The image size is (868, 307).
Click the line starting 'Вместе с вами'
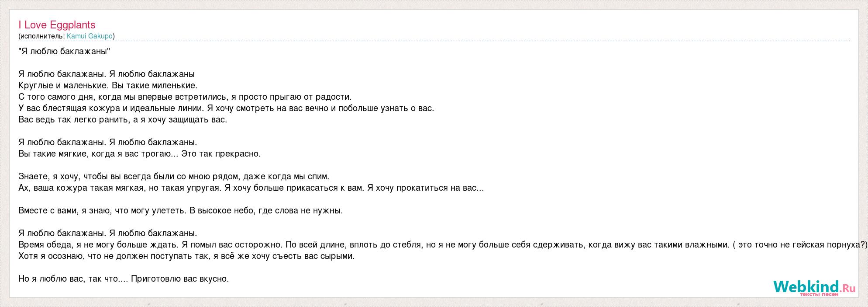coord(181,211)
